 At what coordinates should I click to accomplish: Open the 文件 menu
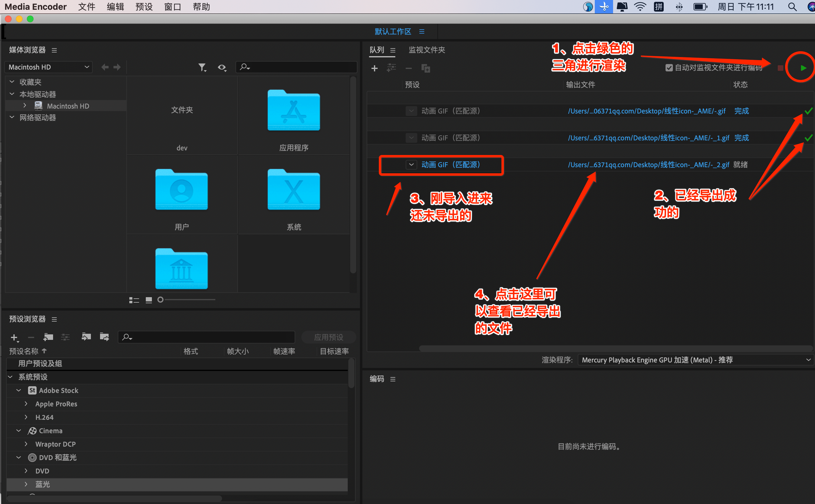tap(87, 7)
